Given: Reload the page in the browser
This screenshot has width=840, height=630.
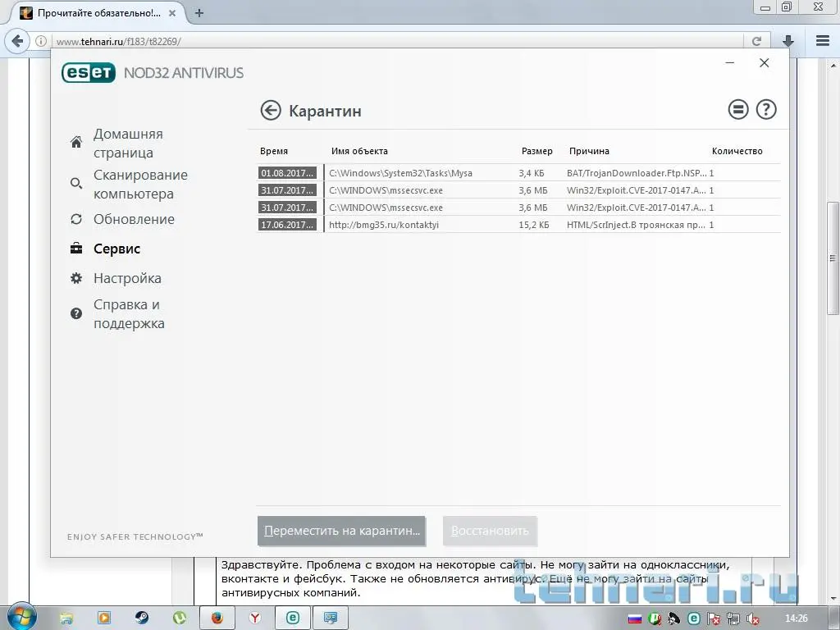Looking at the screenshot, I should pyautogui.click(x=756, y=41).
